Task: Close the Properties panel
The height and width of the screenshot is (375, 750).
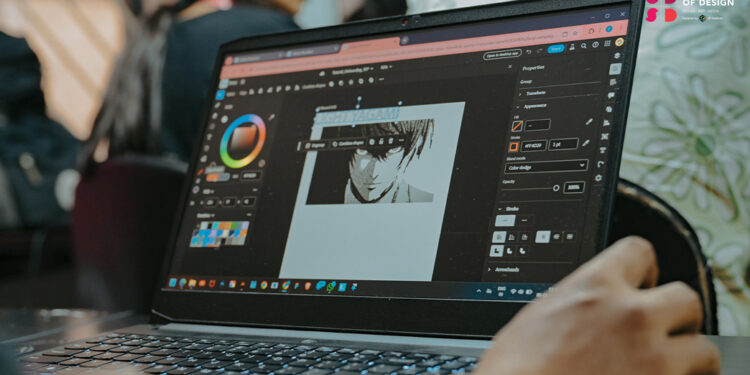Action: [510, 66]
